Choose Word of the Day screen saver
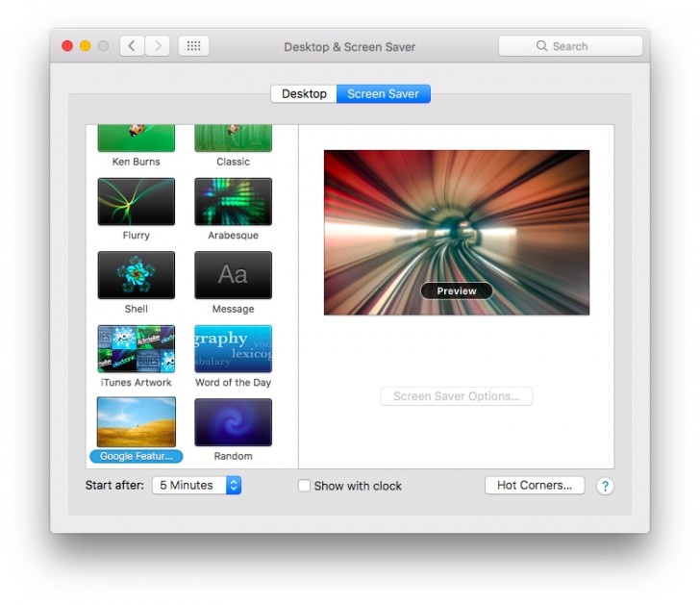Image resolution: width=700 pixels, height=605 pixels. tap(233, 348)
